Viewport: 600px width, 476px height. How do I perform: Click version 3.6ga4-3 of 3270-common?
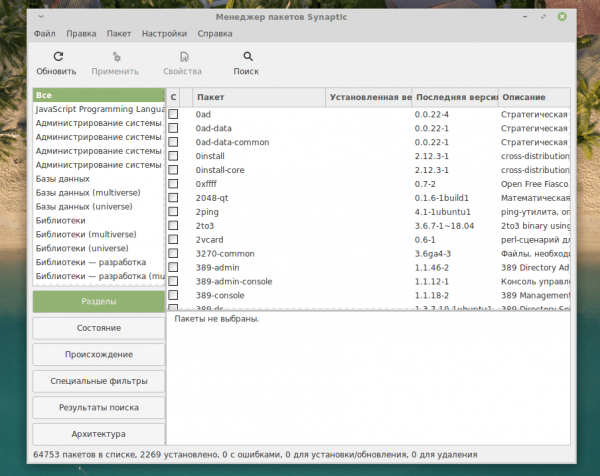[x=433, y=254]
